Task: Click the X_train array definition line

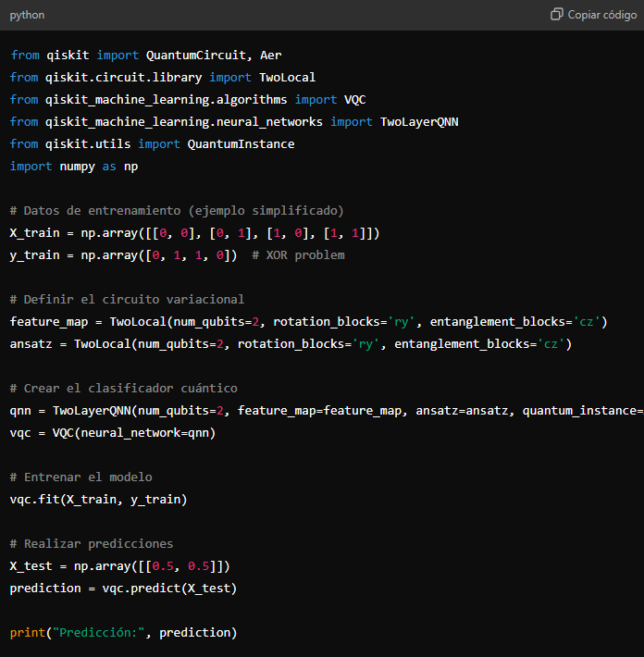Action: [x=194, y=233]
